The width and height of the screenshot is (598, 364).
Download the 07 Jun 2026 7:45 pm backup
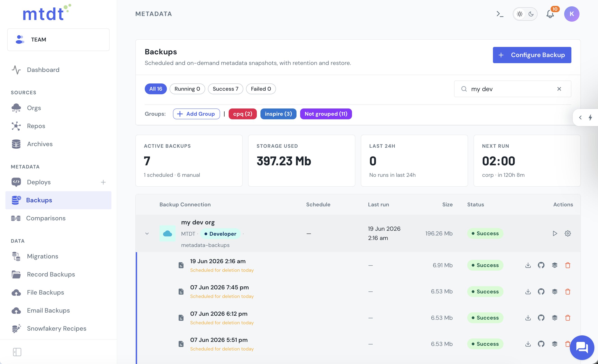point(528,291)
